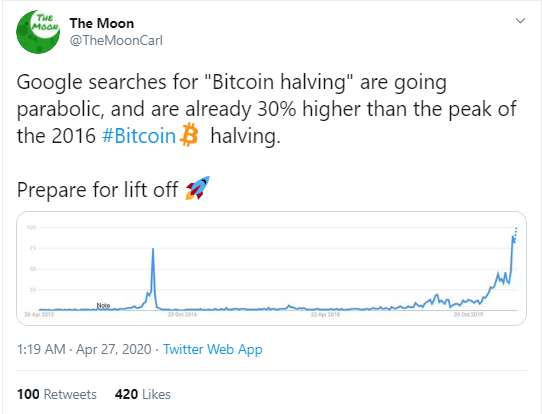This screenshot has width=542, height=414.
Task: Click the 23 Oct 2016 axis label
Action: coord(182,314)
